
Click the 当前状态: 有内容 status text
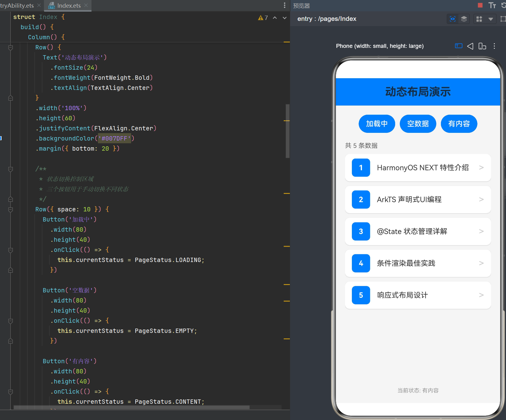(418, 390)
